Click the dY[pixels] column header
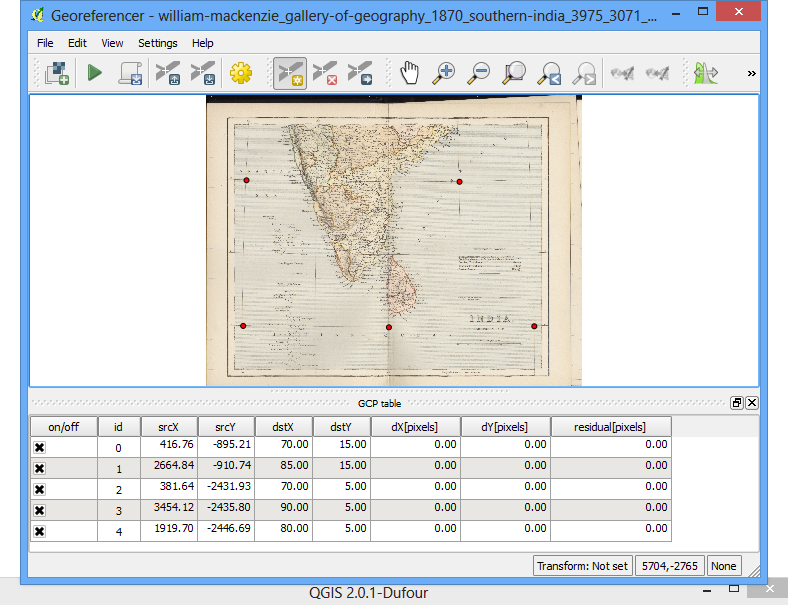 click(x=505, y=427)
